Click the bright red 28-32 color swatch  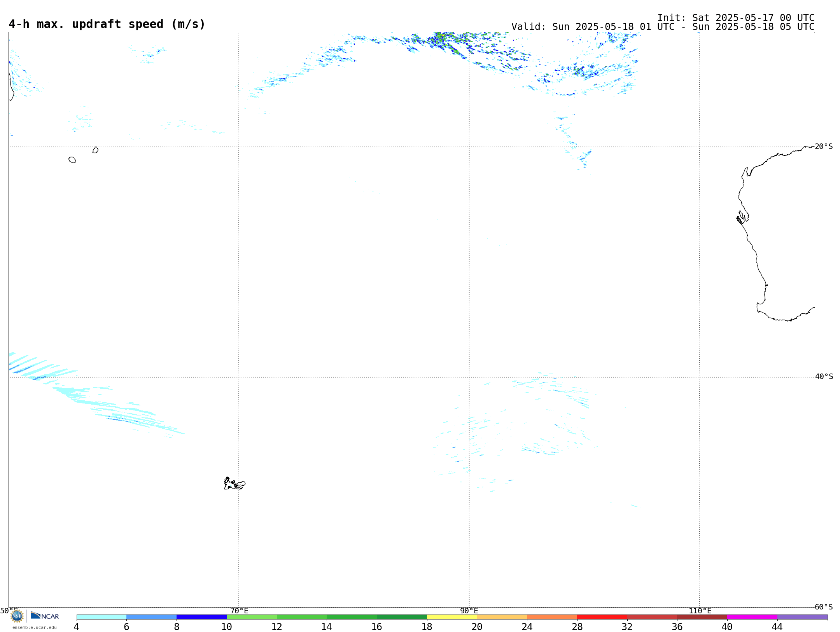pyautogui.click(x=602, y=617)
